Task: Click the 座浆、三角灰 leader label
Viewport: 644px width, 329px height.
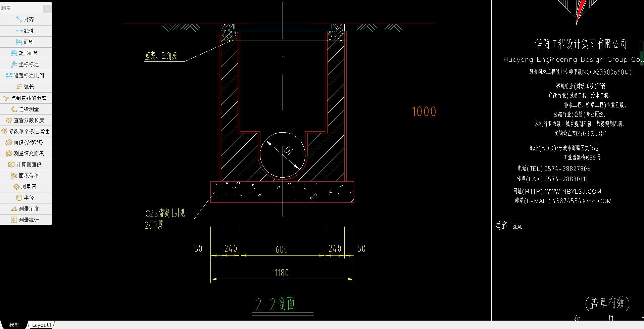Action: click(x=161, y=55)
